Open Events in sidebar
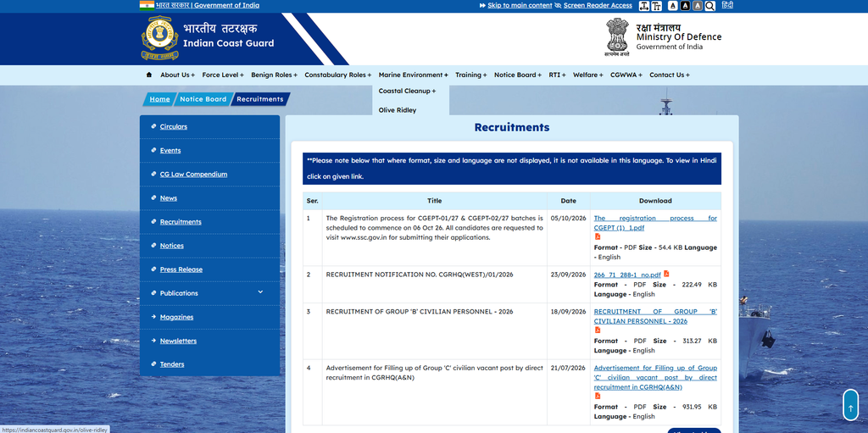868x433 pixels. [170, 151]
